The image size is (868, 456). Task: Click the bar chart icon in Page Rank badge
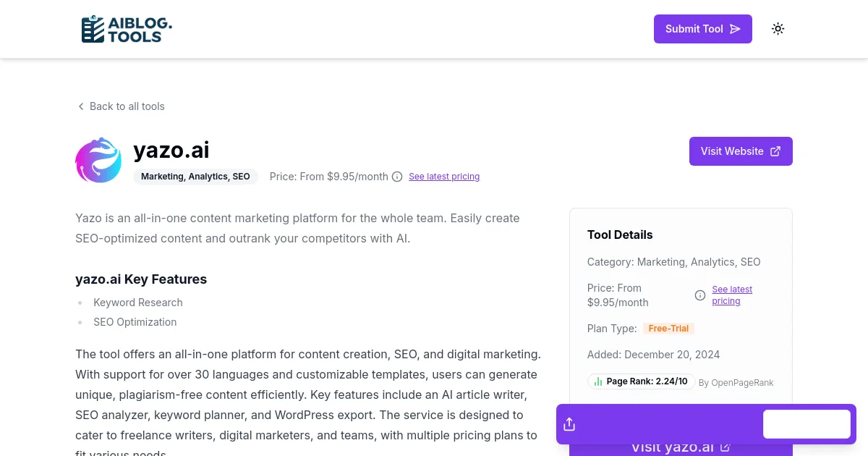(598, 381)
